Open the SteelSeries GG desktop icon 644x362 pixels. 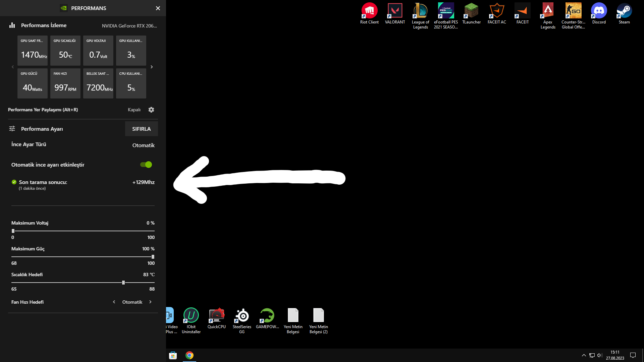pos(242,316)
